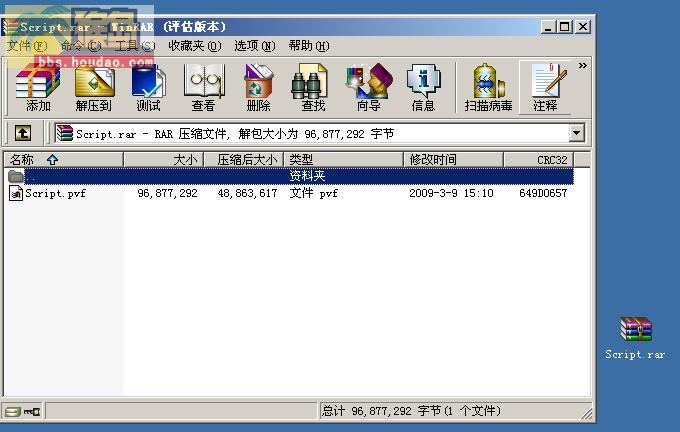The image size is (680, 432).
Task: Click the 添加 (Add) toolbar icon
Action: (x=38, y=87)
